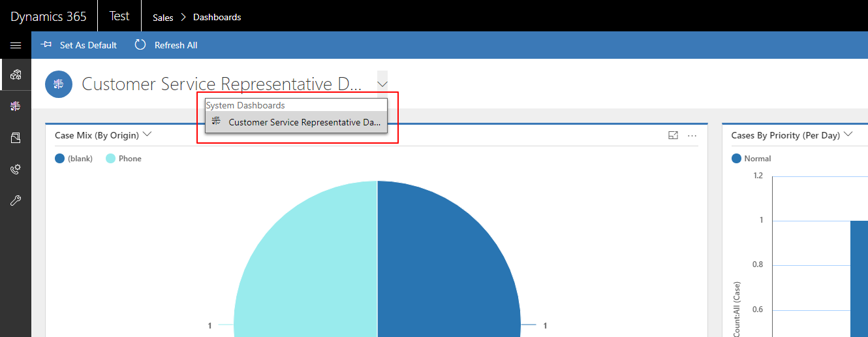
Task: Click the cubes icon in left sidebar
Action: (16, 74)
